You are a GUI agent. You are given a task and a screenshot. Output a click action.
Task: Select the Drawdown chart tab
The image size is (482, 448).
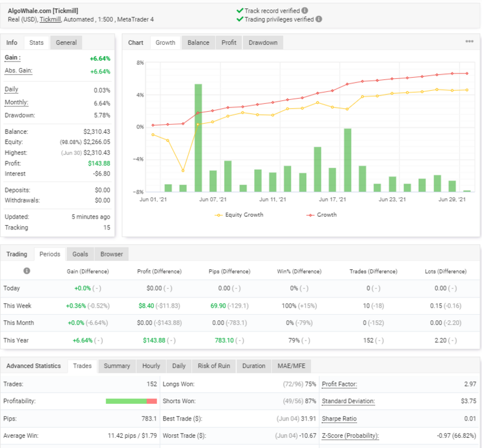coord(263,42)
